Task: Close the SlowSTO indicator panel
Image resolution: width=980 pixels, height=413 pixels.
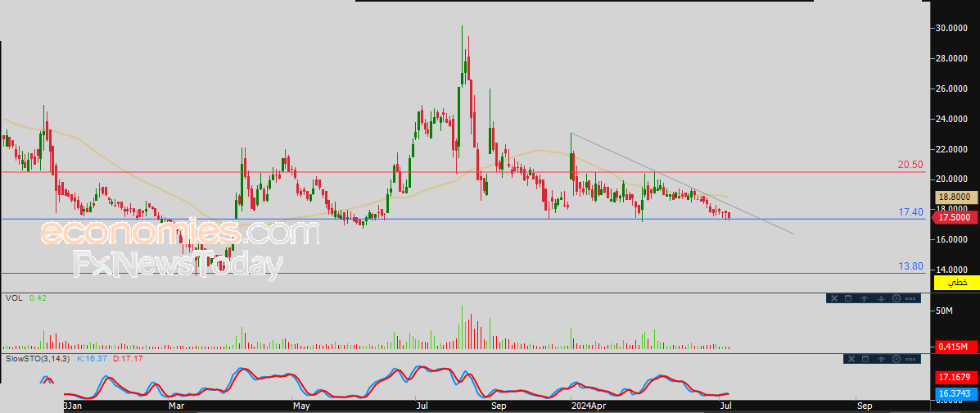Action: coord(850,359)
